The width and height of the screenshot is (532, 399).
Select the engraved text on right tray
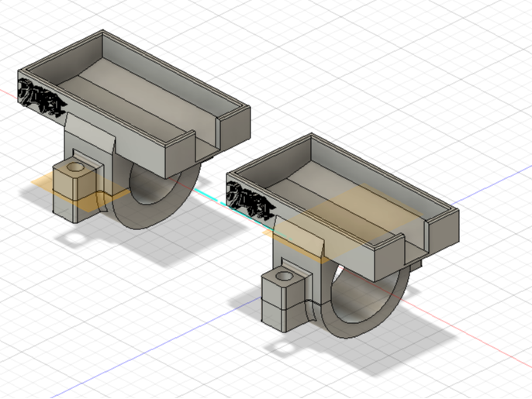[250, 201]
